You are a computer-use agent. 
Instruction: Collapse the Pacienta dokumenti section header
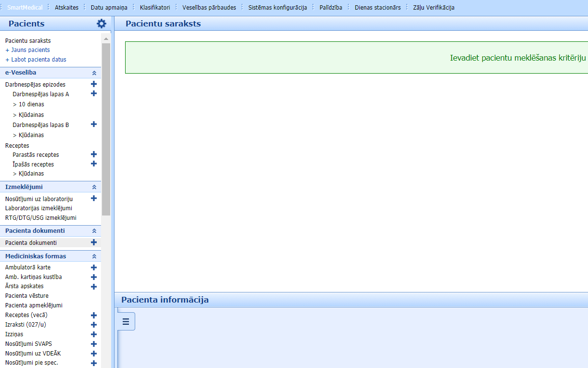click(x=94, y=231)
